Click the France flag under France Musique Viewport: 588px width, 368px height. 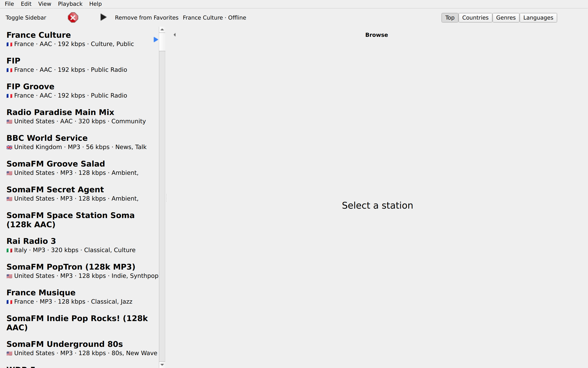[9, 302]
